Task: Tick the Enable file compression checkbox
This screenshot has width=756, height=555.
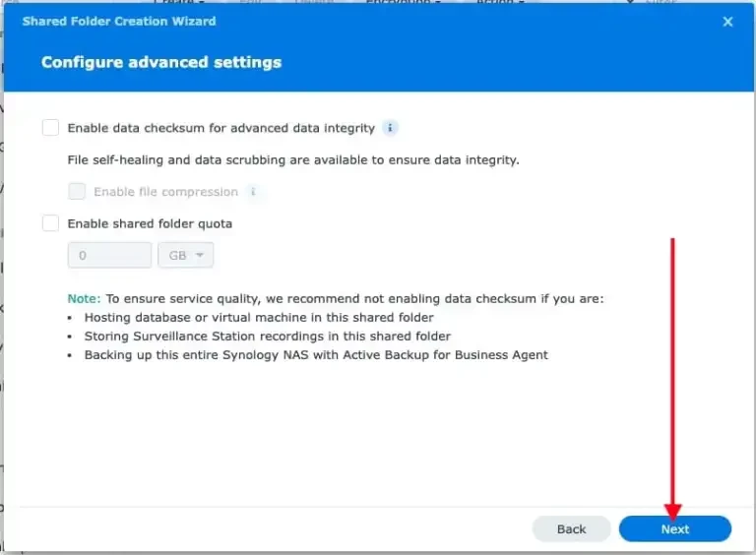Action: pos(77,192)
